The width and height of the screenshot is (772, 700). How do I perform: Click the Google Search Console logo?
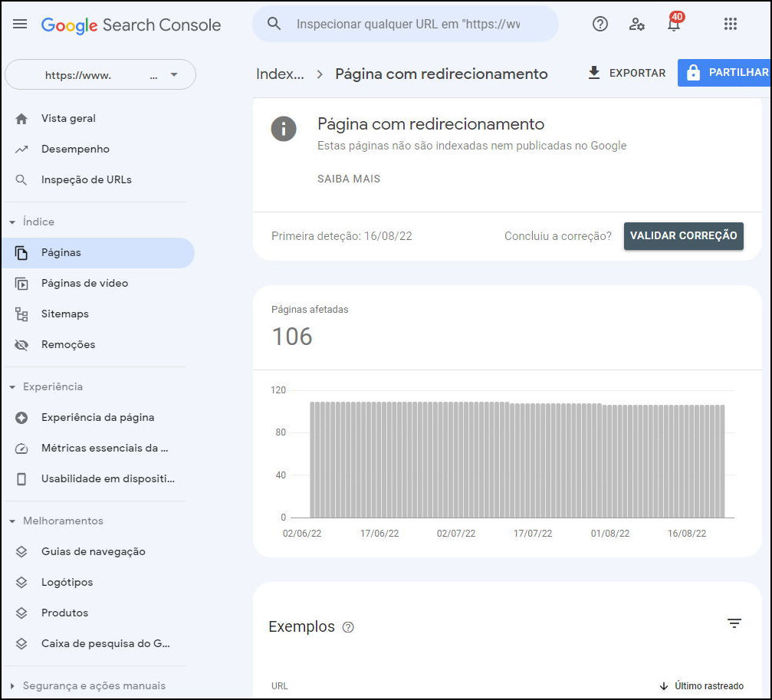(x=131, y=25)
